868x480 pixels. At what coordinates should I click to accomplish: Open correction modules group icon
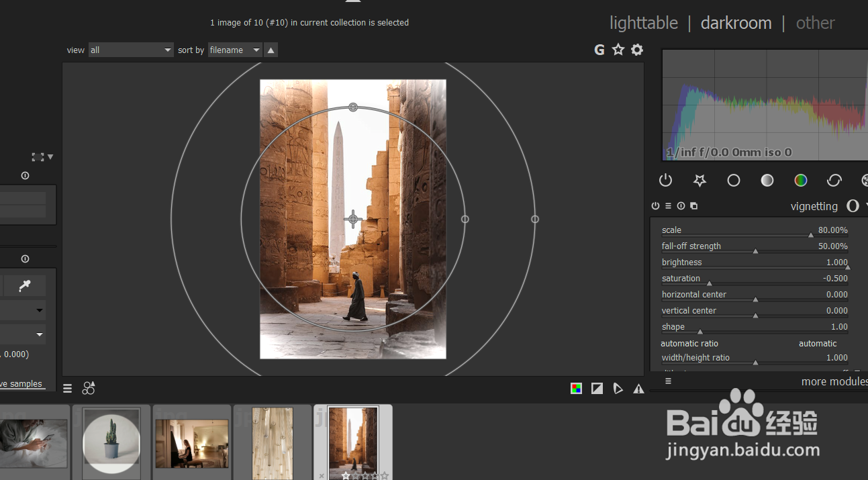834,180
